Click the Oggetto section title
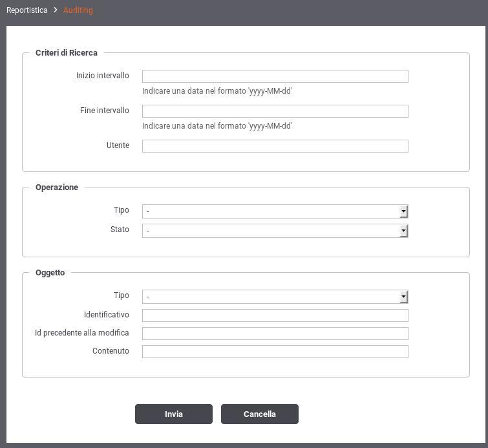The image size is (488, 448). (x=50, y=273)
